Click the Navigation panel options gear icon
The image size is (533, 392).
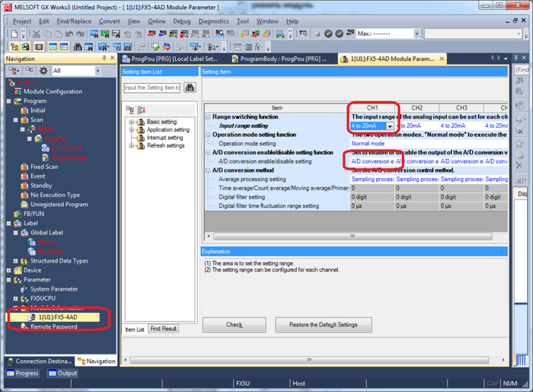pos(42,70)
